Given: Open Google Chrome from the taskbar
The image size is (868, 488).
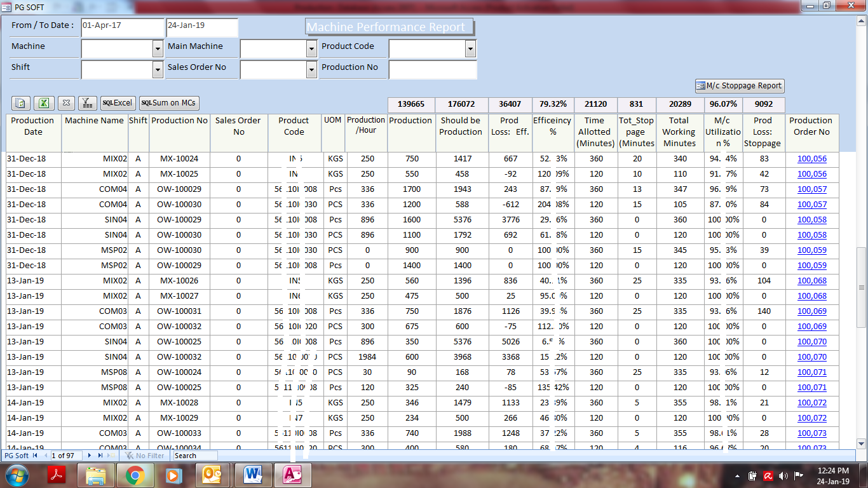Looking at the screenshot, I should 135,475.
